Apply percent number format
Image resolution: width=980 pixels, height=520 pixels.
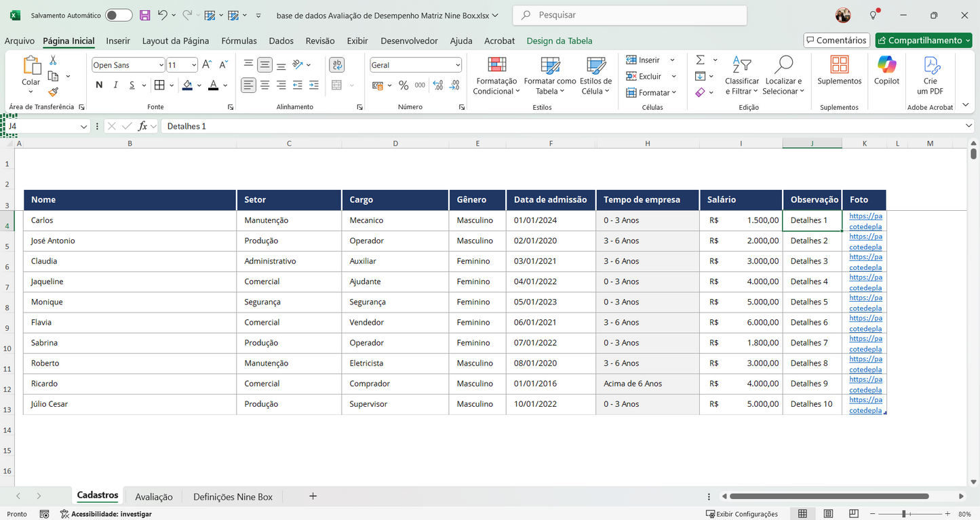(404, 85)
